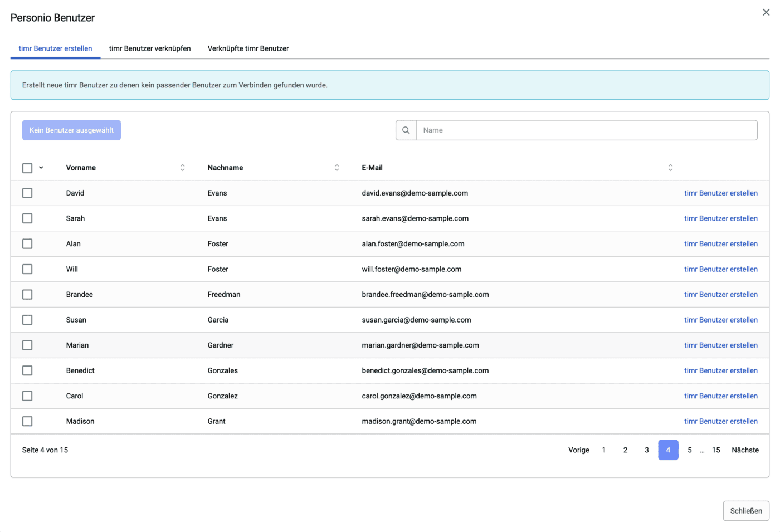Focus the Name search input field

[x=586, y=130]
